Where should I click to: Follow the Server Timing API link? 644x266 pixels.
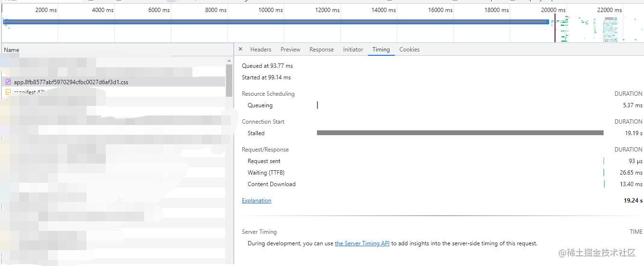pos(362,243)
